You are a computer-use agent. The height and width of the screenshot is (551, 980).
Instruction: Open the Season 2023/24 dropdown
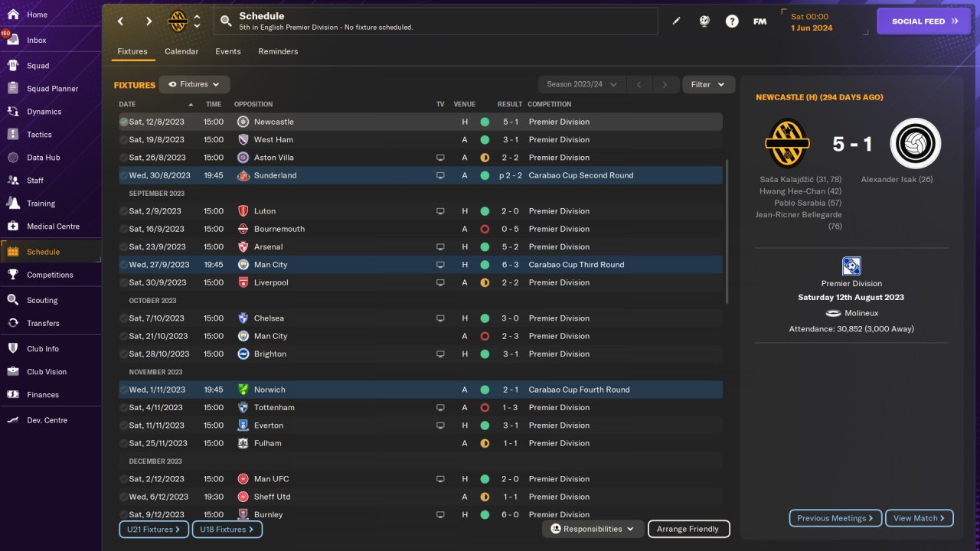pos(582,84)
